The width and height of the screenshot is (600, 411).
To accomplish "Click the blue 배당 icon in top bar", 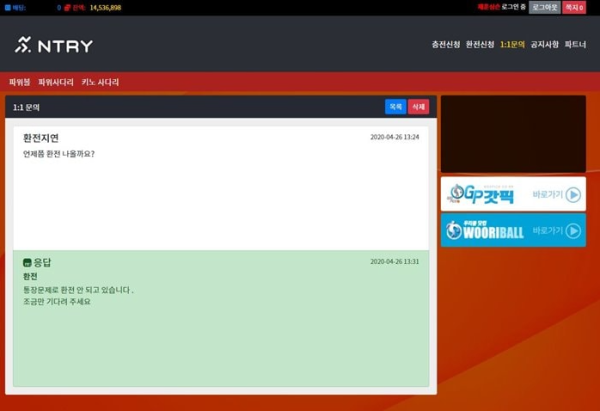I will 8,7.
